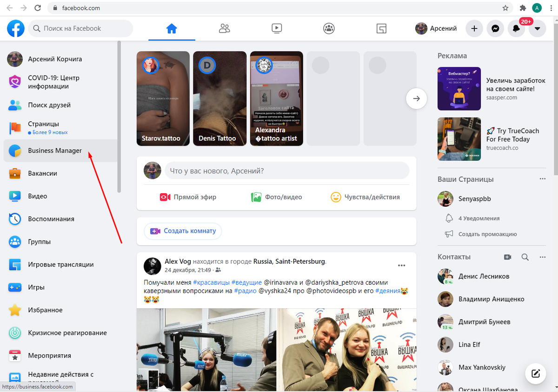Reload the page in the browser
The image size is (558, 392).
38,8
